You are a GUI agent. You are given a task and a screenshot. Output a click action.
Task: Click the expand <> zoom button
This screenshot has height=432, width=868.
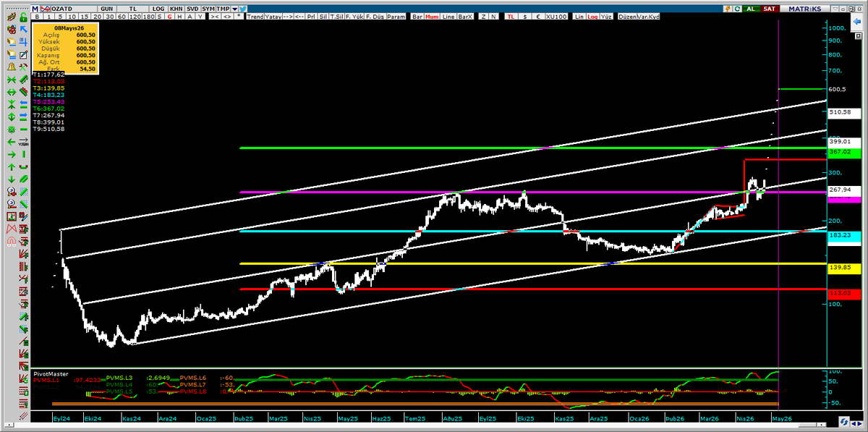tap(226, 17)
